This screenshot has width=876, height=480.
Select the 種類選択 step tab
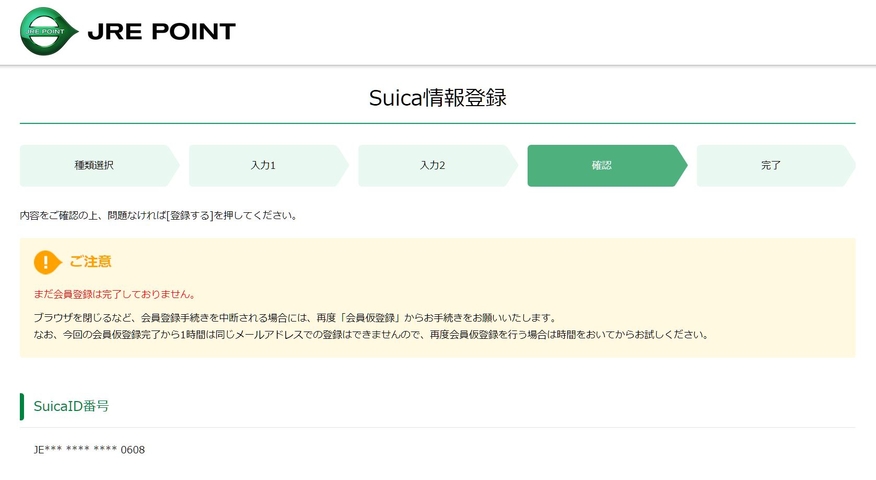pyautogui.click(x=99, y=165)
